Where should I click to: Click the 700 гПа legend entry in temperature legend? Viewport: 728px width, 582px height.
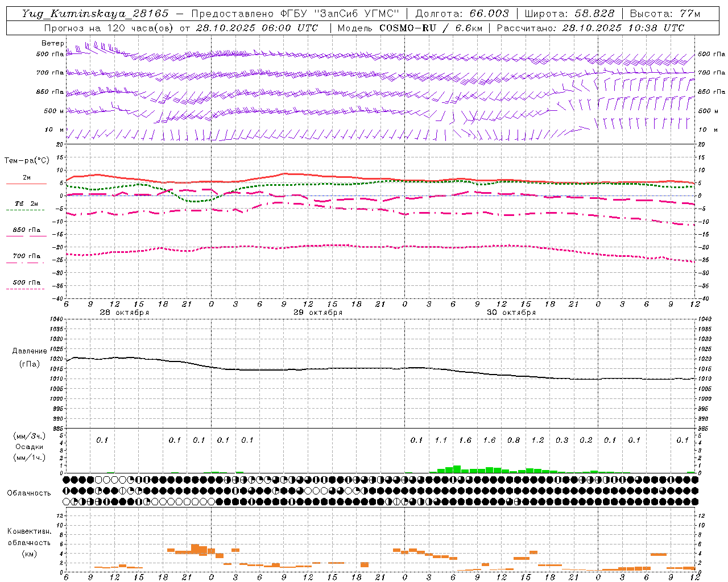coord(27,256)
